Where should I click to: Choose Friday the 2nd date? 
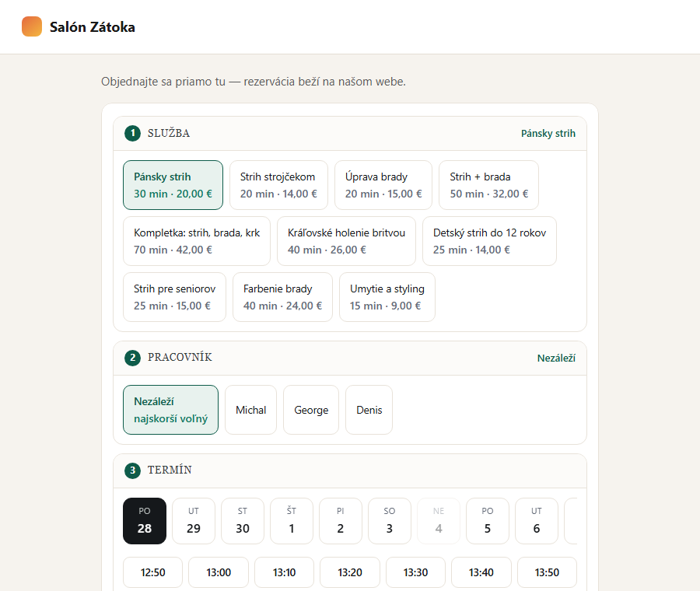pos(341,521)
